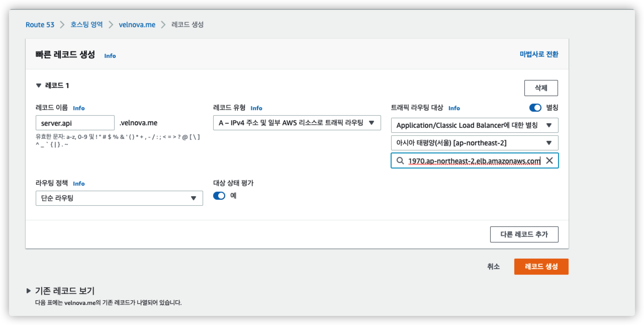The width and height of the screenshot is (644, 325).
Task: Open the Application/Classic Load Balancer alias dropdown
Action: [474, 125]
